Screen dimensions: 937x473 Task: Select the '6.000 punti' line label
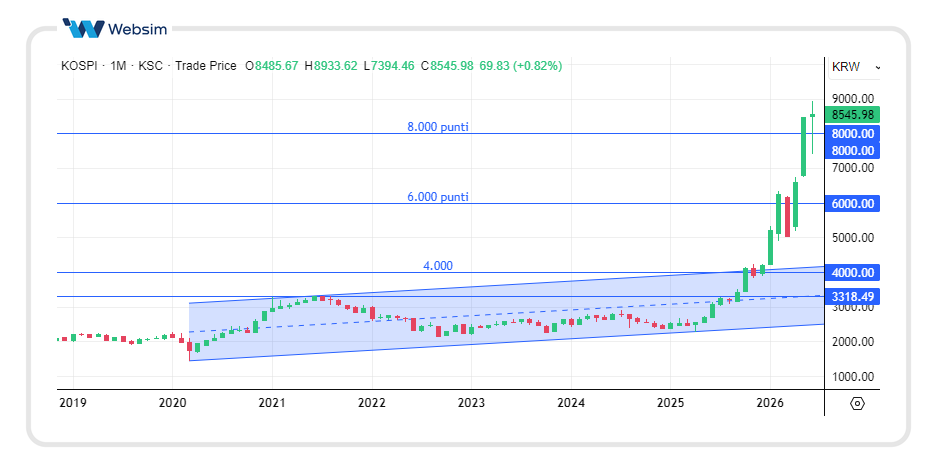pos(438,196)
